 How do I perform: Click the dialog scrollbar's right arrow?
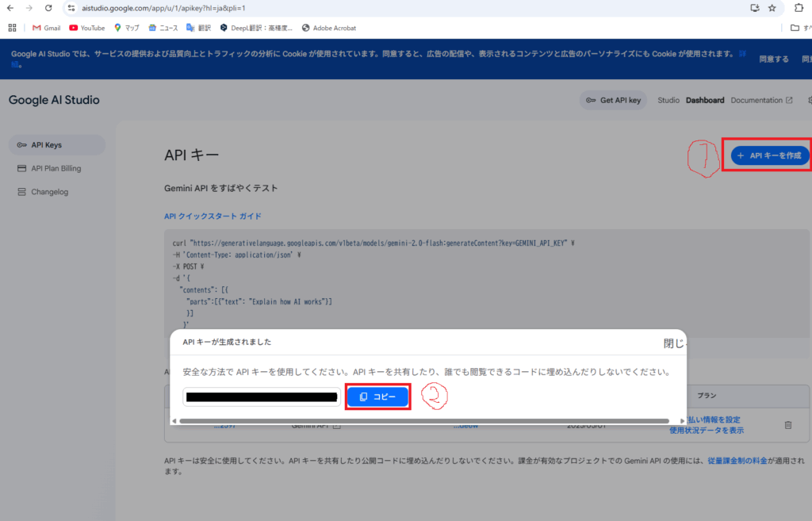click(682, 421)
